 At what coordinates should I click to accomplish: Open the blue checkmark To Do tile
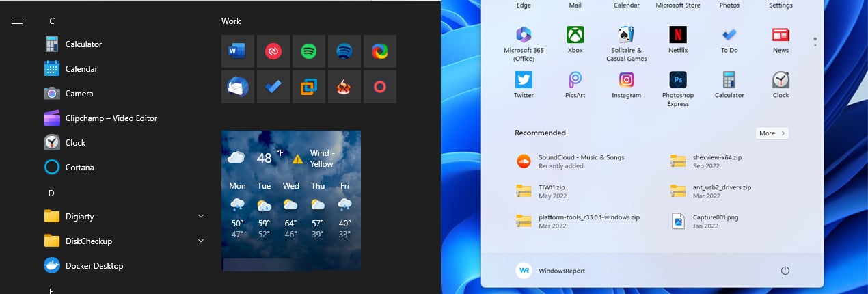pyautogui.click(x=273, y=87)
